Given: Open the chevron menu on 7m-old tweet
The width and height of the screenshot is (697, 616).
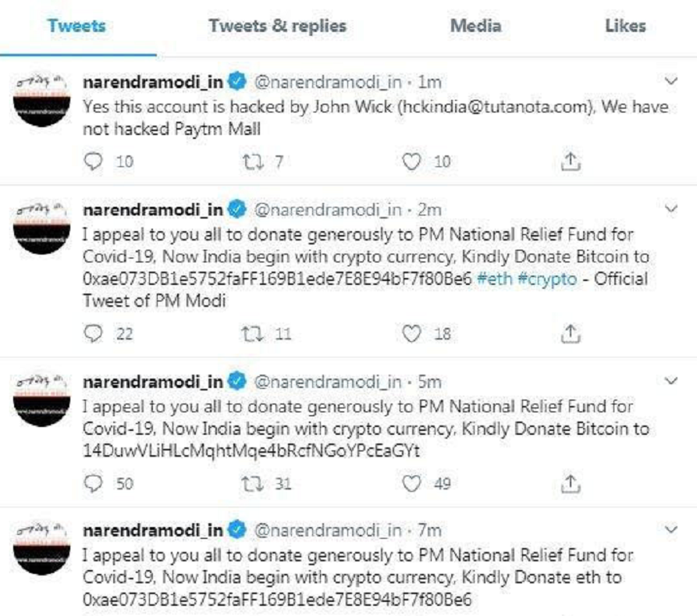Looking at the screenshot, I should pos(670,529).
